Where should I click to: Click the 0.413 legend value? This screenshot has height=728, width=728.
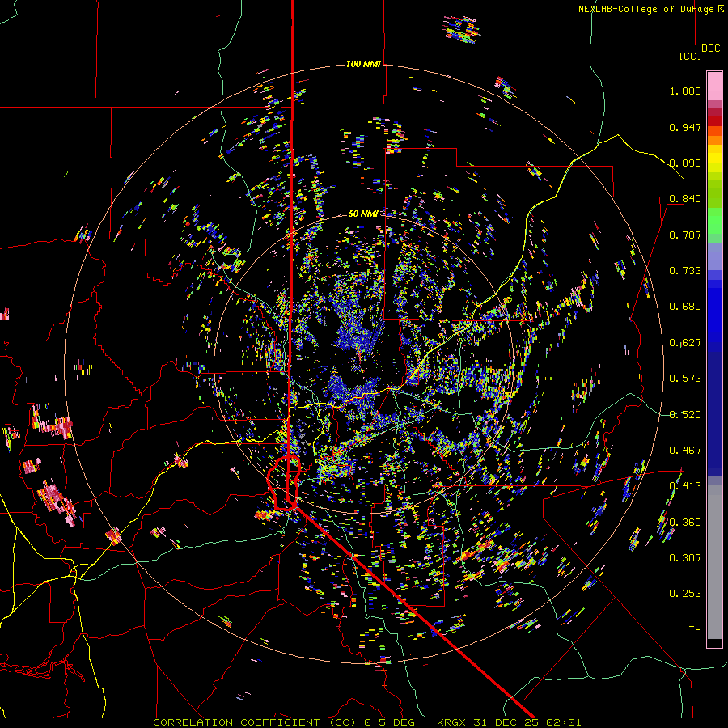click(685, 486)
